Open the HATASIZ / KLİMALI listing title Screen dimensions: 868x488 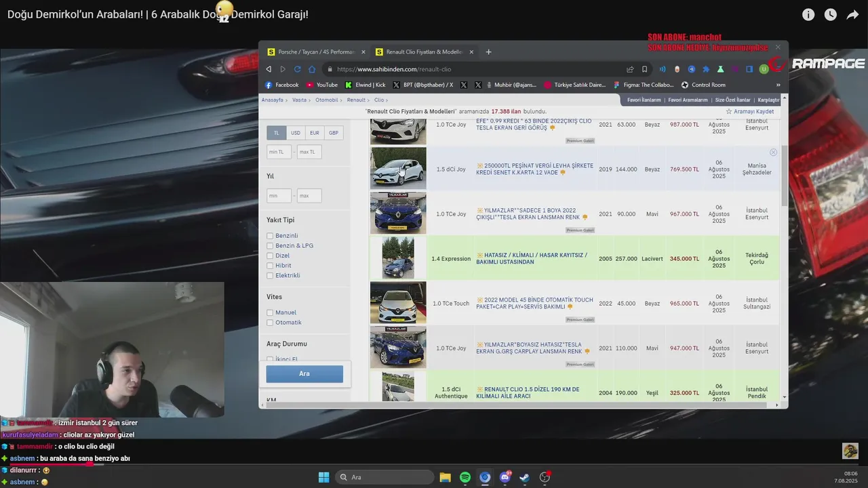click(532, 259)
